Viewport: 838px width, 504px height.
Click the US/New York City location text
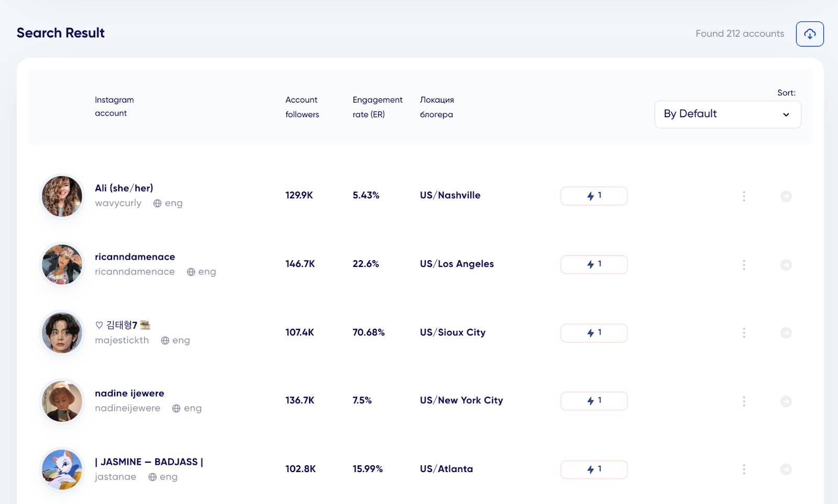[x=461, y=400]
